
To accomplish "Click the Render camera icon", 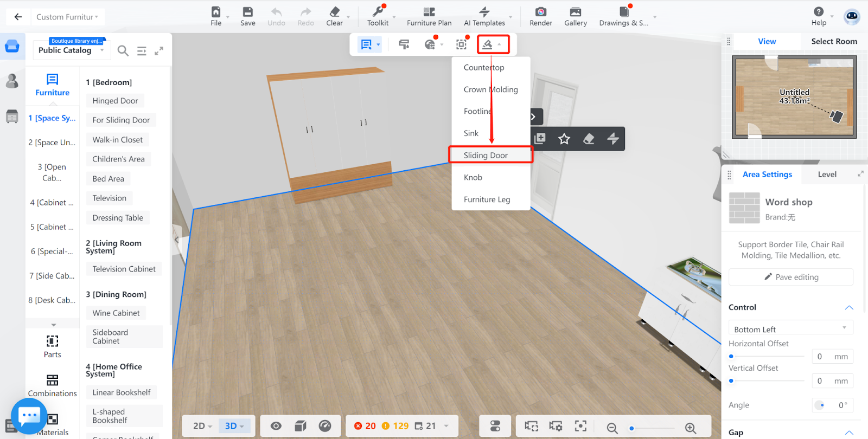I will click(x=540, y=12).
